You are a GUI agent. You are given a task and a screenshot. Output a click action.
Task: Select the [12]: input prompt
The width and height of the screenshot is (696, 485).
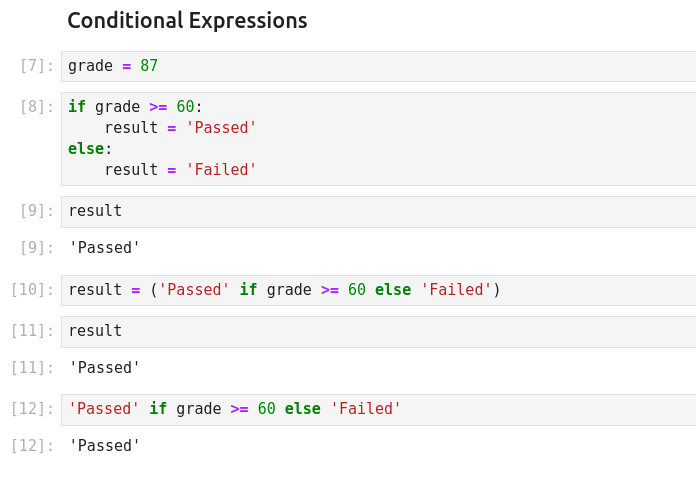(x=33, y=409)
